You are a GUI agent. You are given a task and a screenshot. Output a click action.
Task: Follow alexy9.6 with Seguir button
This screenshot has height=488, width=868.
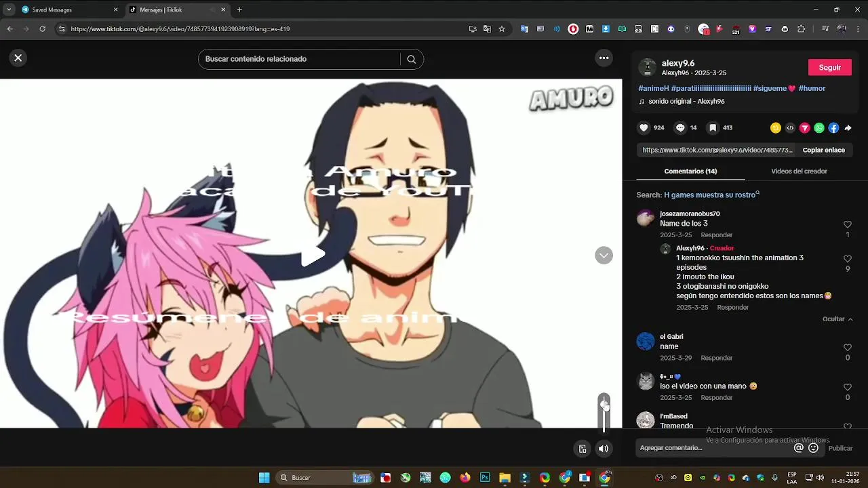tap(830, 67)
